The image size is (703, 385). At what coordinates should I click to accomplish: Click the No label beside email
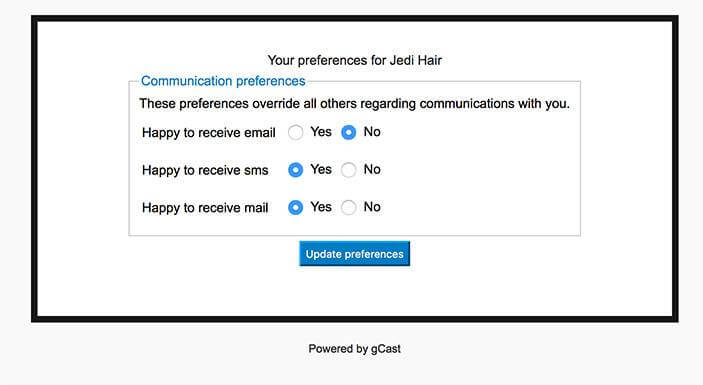click(372, 132)
